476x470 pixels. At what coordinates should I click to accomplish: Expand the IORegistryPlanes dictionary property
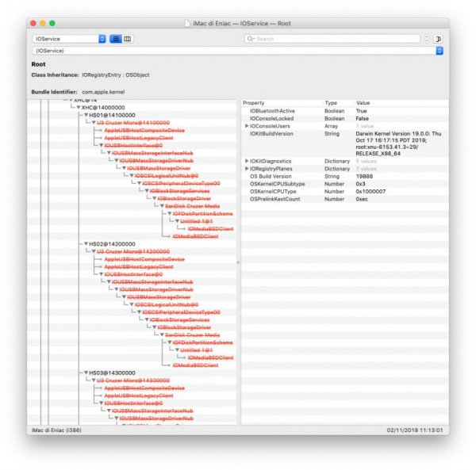247,169
